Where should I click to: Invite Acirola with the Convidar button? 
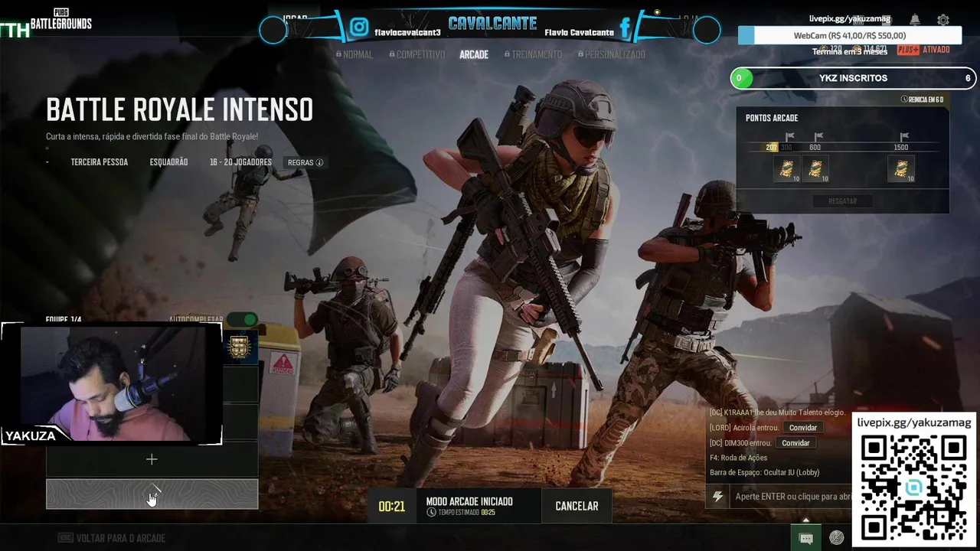click(803, 428)
